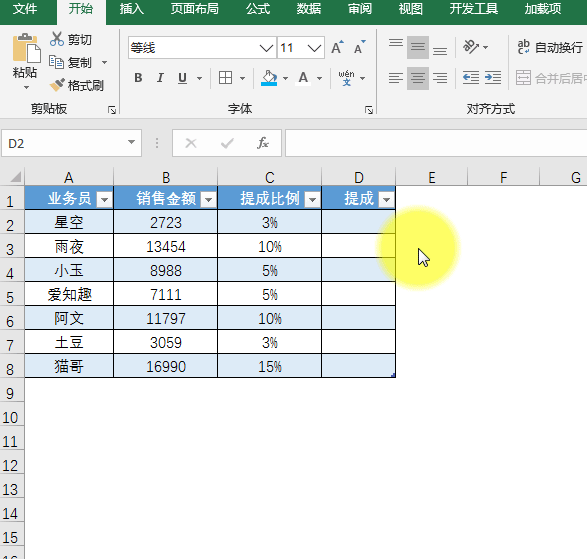
Task: Open the 提成比例 column filter
Action: click(x=313, y=200)
